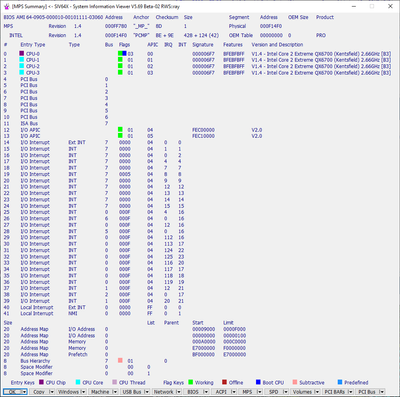Click the Predefined light blue legend square
Viewport: 400px width, 397px height.
pos(340,382)
